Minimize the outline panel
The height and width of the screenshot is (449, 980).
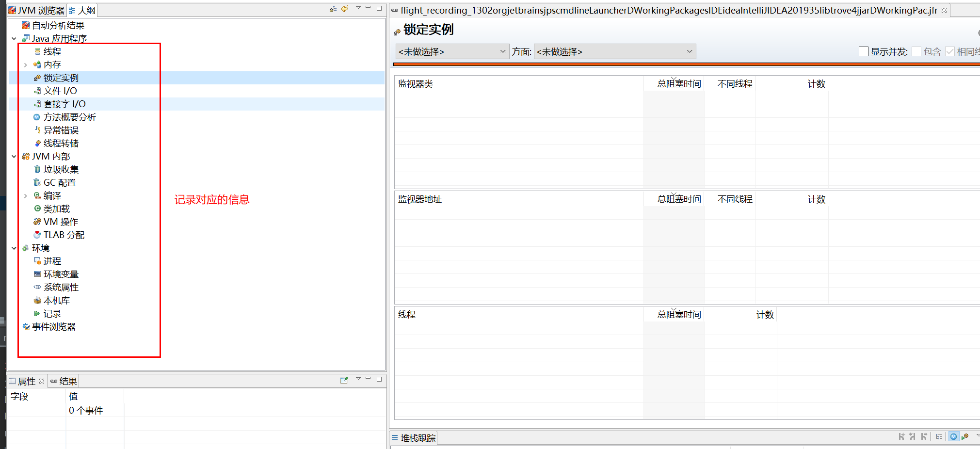[369, 8]
